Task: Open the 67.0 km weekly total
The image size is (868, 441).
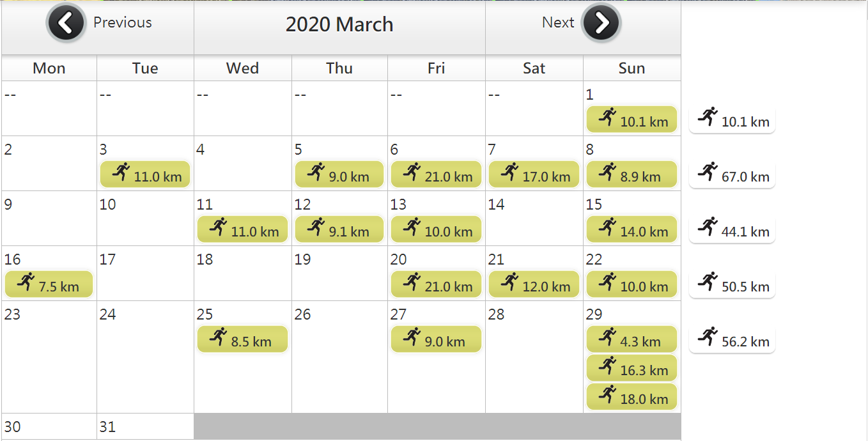Action: 732,174
